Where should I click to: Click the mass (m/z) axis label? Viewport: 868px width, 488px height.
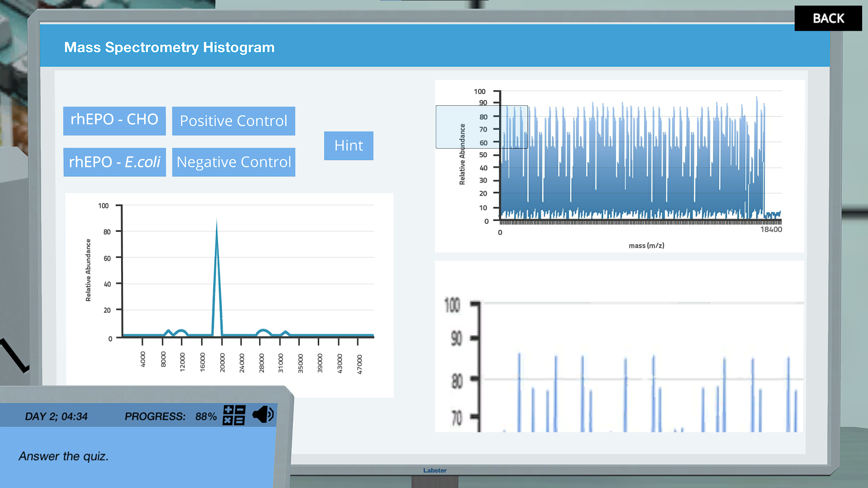point(646,246)
